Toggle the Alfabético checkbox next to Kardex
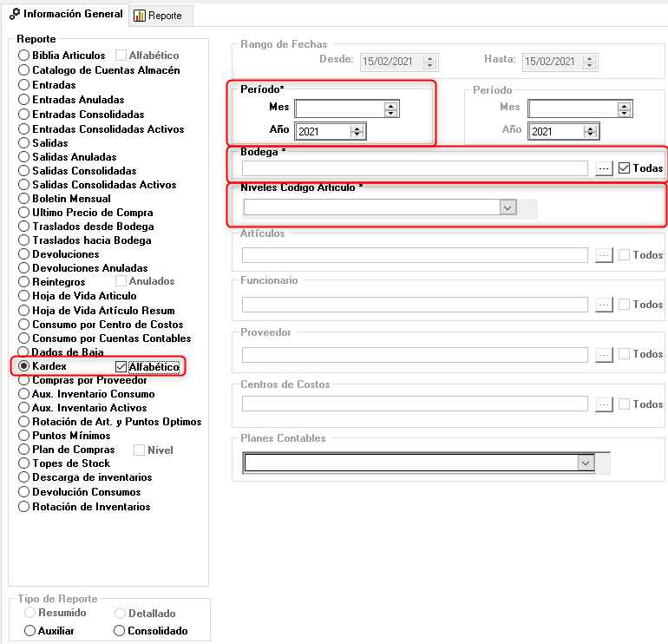 [121, 367]
